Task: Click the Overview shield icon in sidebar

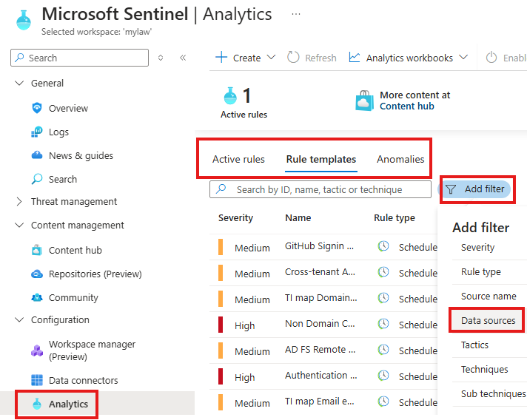Action: (x=37, y=108)
